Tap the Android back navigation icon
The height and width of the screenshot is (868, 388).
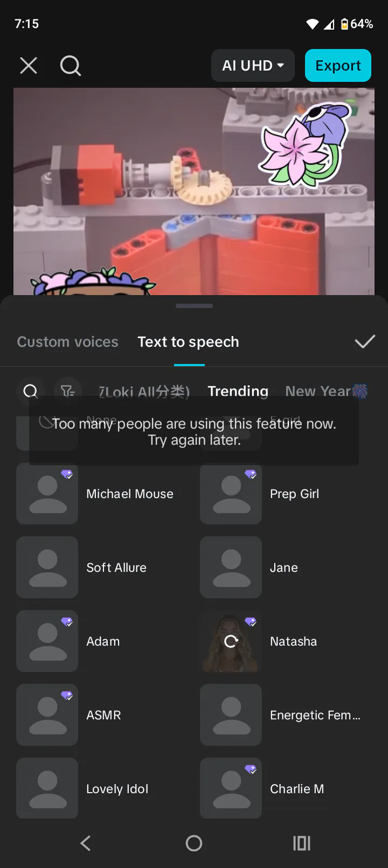[x=86, y=843]
